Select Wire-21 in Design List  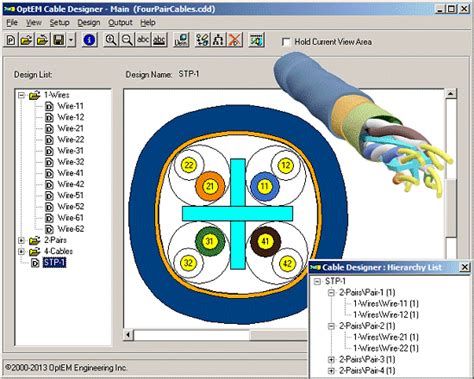(70, 128)
